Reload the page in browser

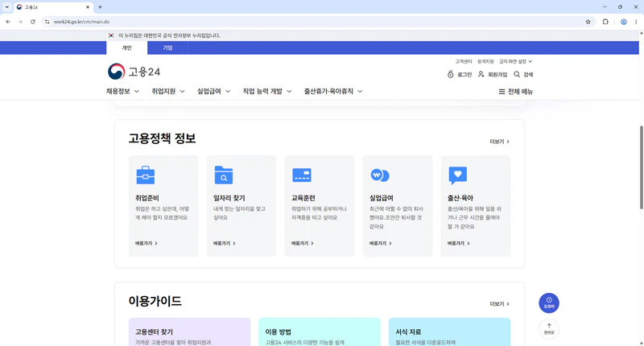coord(33,22)
